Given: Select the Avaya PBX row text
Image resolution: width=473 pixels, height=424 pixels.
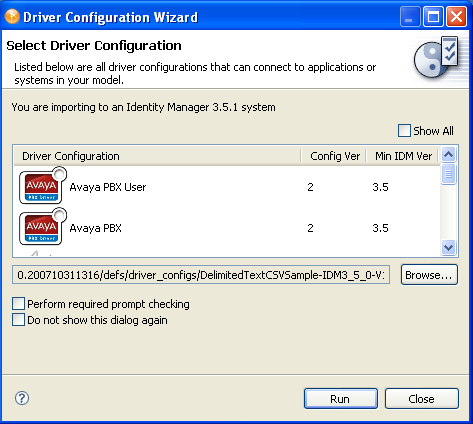Looking at the screenshot, I should pos(95,228).
